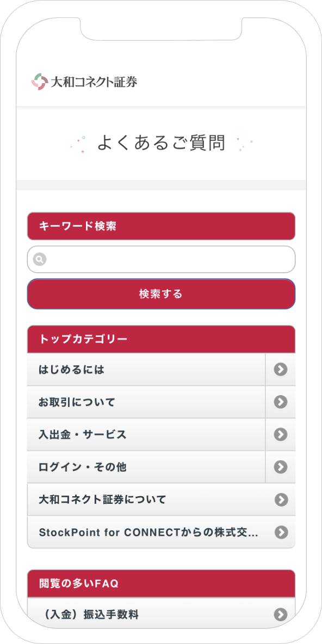322x644 pixels.
Task: Open the （入金）振込手数料 FAQ entry
Action: point(161,615)
